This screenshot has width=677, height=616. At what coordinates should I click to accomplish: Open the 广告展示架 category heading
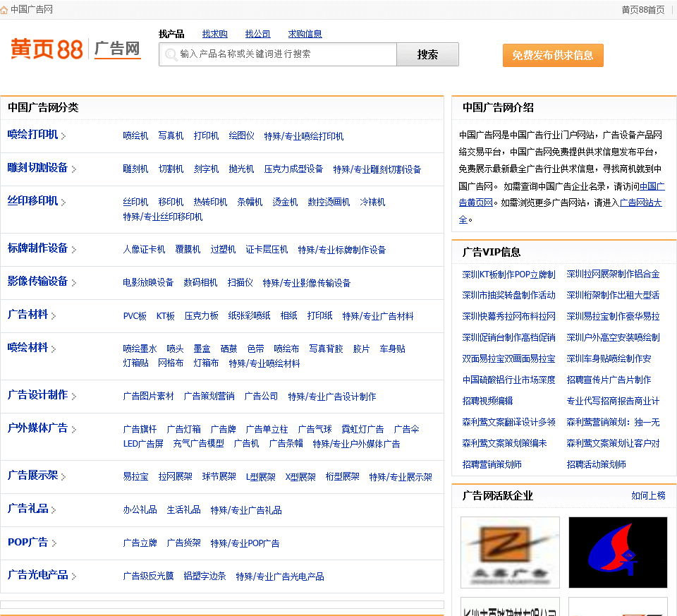click(32, 475)
